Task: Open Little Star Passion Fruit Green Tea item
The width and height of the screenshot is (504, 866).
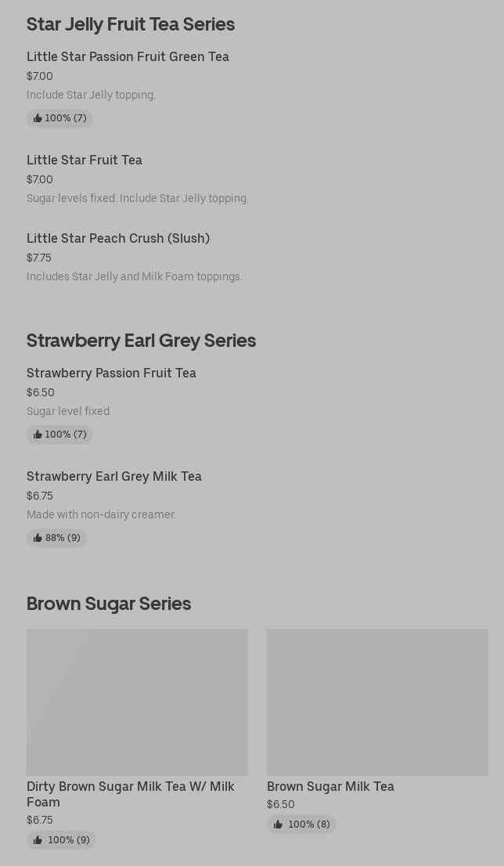Action: pyautogui.click(x=128, y=56)
